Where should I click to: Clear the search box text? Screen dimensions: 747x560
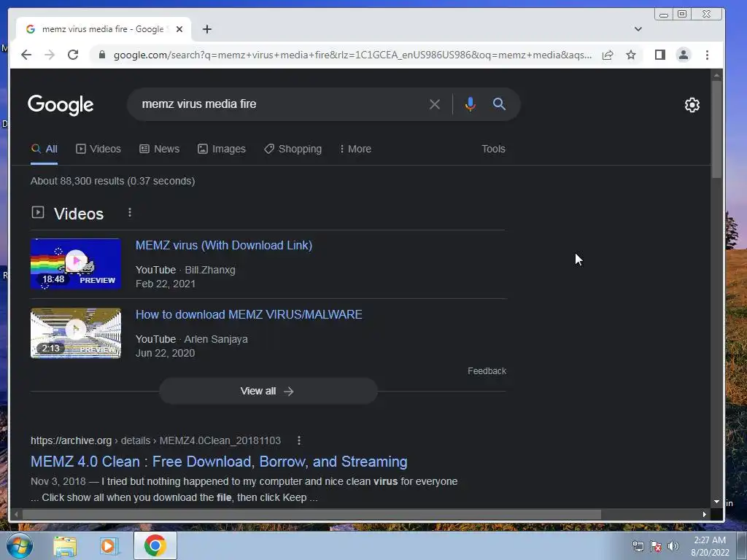coord(434,104)
